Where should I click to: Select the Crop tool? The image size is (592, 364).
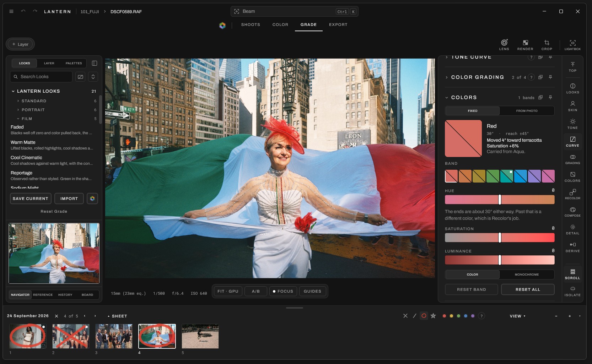[x=547, y=45]
